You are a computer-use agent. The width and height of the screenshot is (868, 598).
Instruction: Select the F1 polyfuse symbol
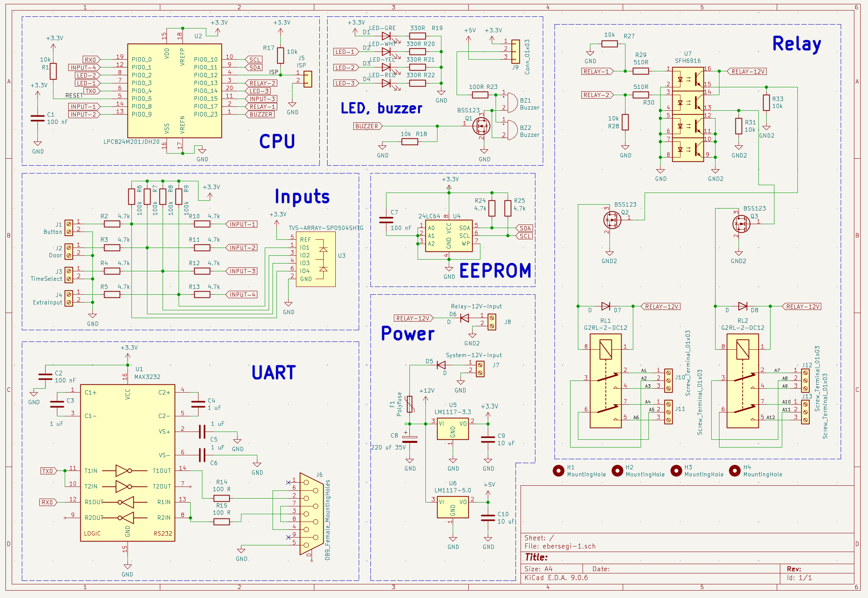pyautogui.click(x=409, y=404)
